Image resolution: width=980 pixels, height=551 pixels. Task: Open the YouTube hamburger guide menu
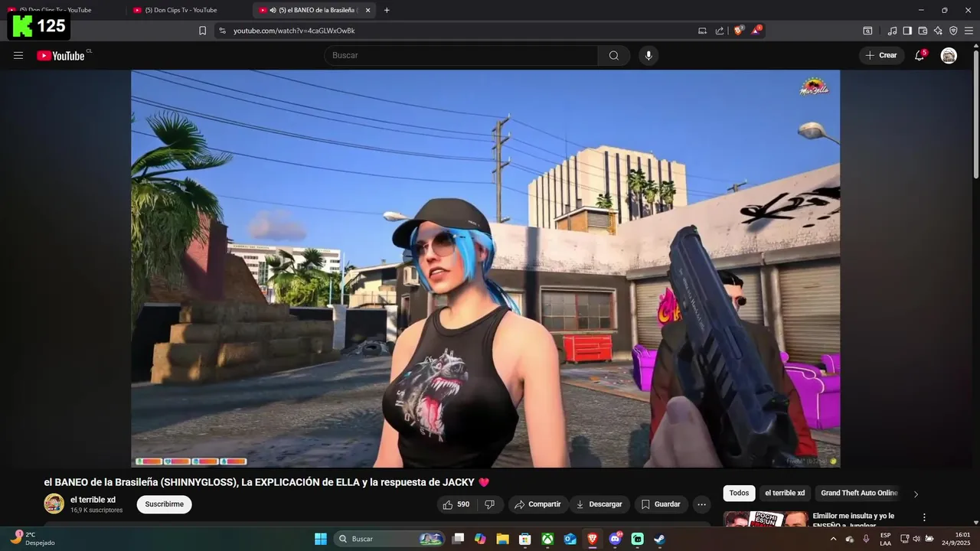click(18, 55)
